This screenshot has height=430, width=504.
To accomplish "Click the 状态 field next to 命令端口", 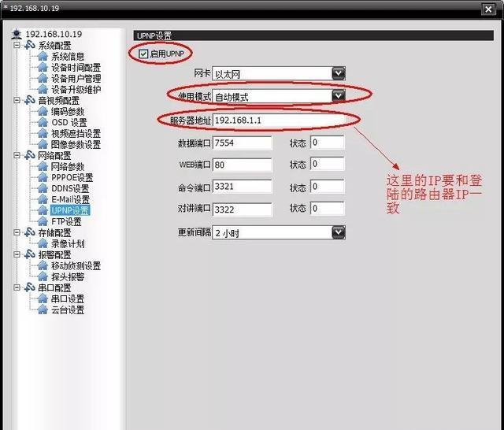I will coord(328,187).
